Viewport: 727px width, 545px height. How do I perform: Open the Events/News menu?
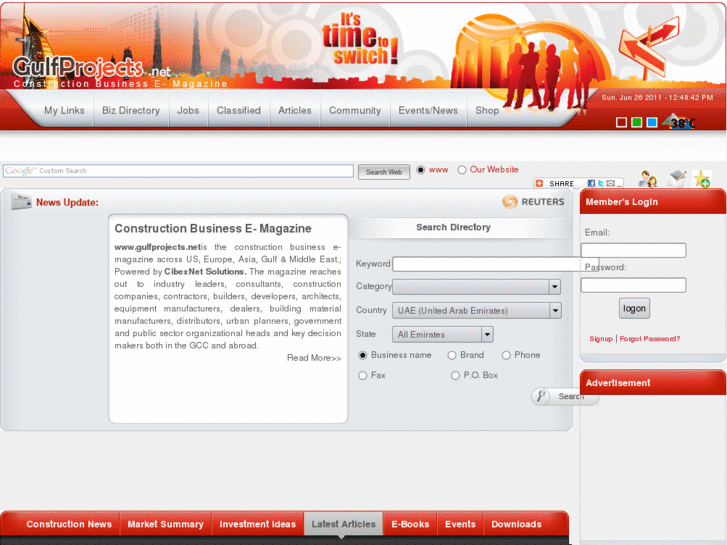point(428,110)
